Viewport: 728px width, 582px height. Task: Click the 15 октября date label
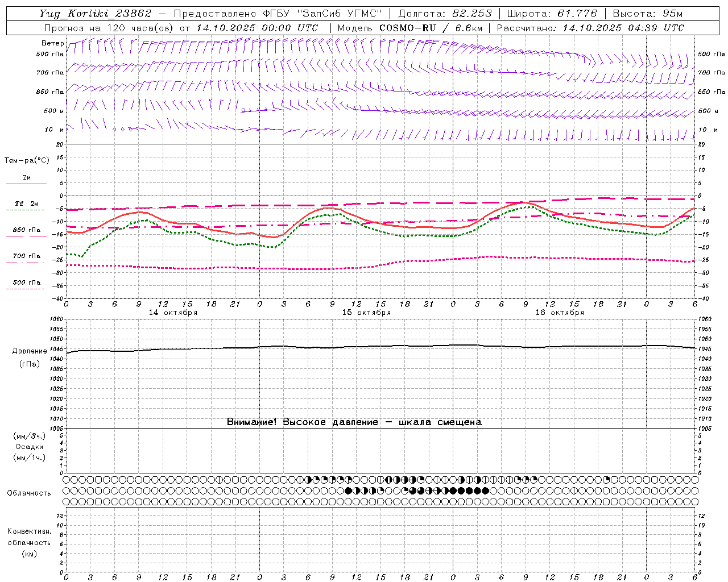366,313
